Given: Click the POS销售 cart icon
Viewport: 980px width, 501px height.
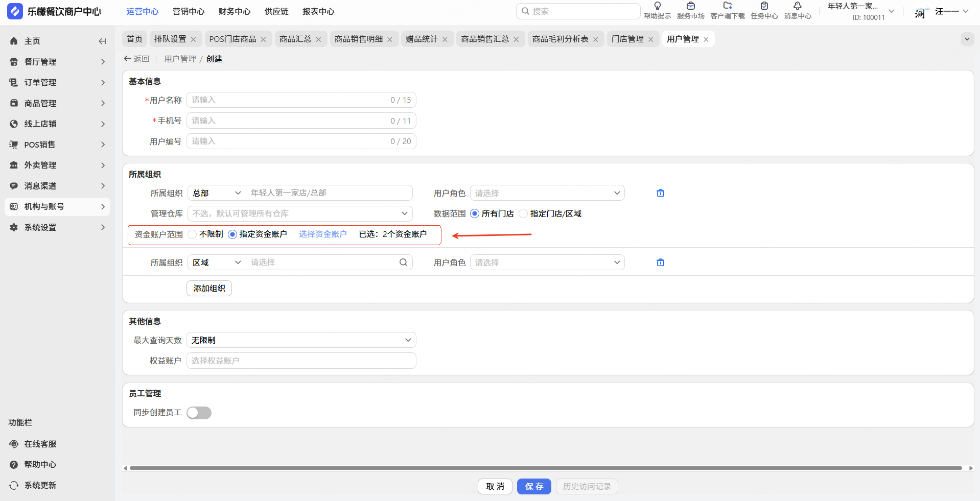Looking at the screenshot, I should pyautogui.click(x=14, y=145).
